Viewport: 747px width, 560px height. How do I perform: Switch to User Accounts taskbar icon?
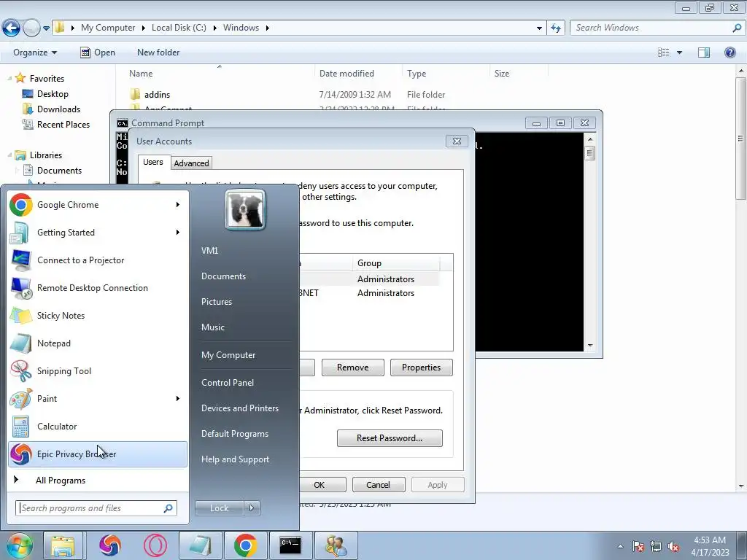click(336, 545)
